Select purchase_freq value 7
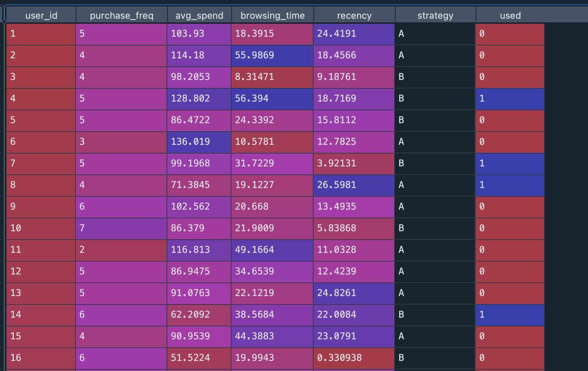The image size is (588, 371). [121, 229]
